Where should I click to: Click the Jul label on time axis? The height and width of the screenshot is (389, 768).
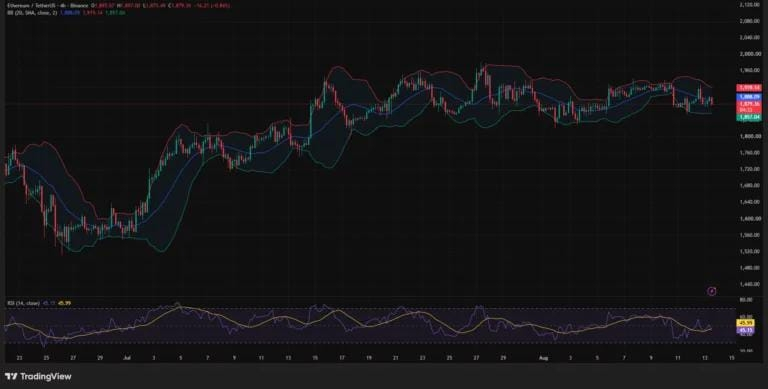127,358
